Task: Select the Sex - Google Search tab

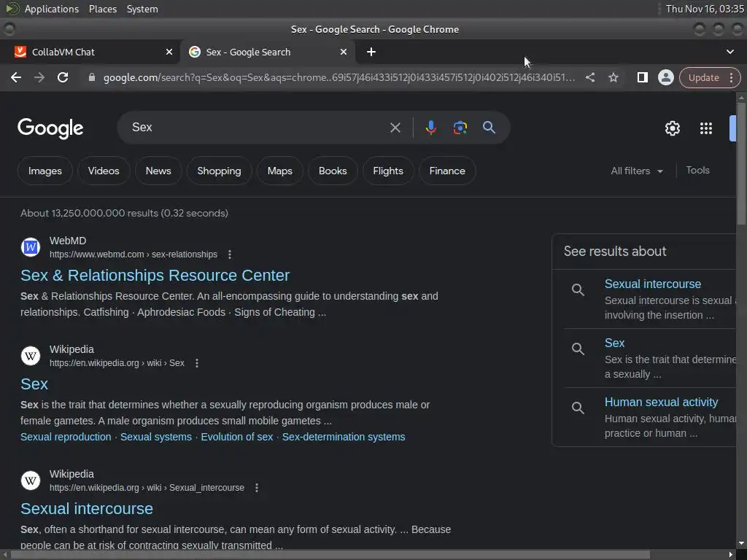Action: point(267,52)
